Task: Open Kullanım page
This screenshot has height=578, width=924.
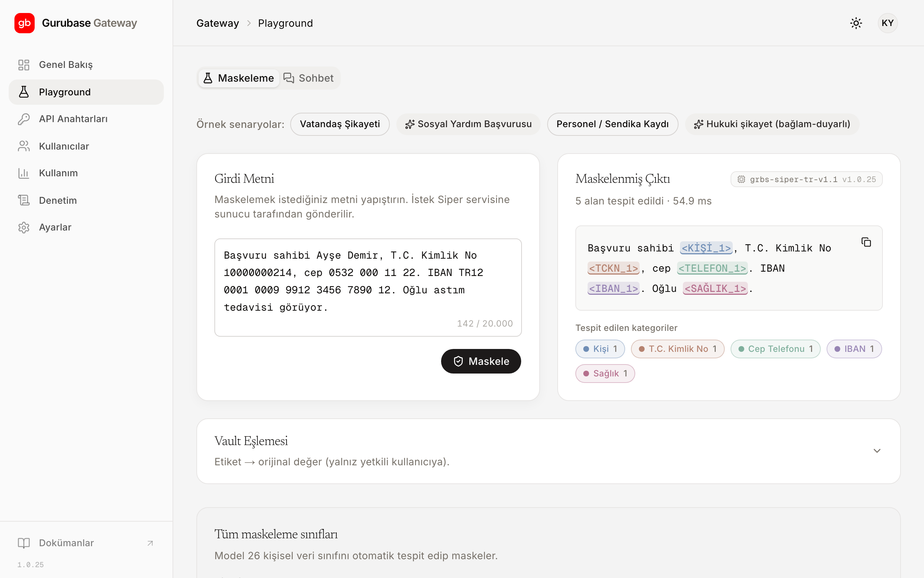Action: click(x=86, y=173)
